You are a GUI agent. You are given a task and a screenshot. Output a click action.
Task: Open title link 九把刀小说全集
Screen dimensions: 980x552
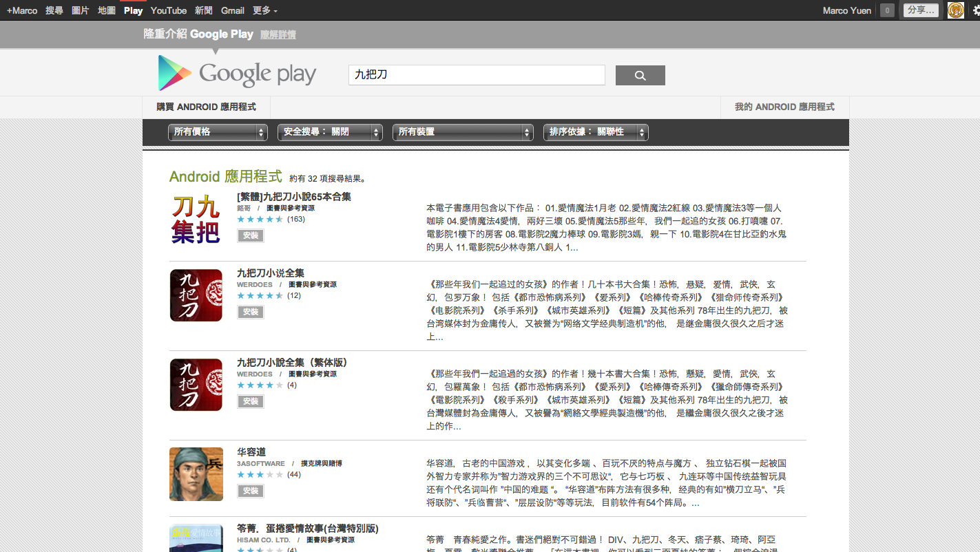[271, 273]
